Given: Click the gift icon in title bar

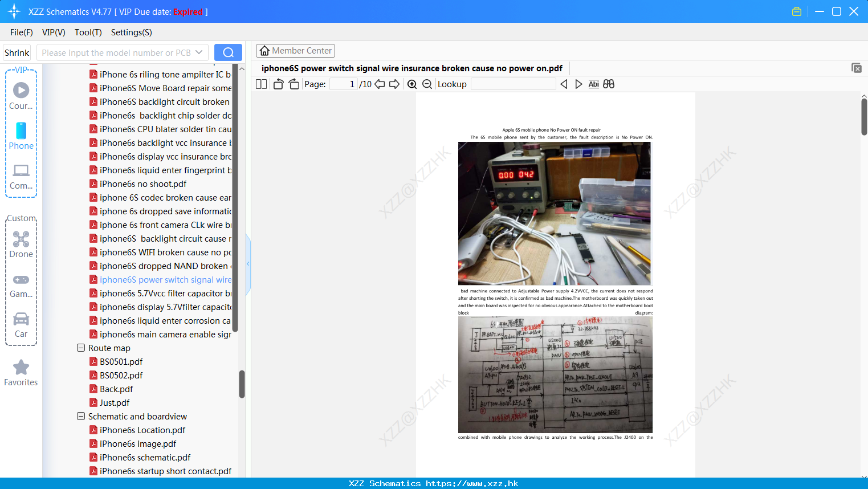Looking at the screenshot, I should tap(797, 11).
